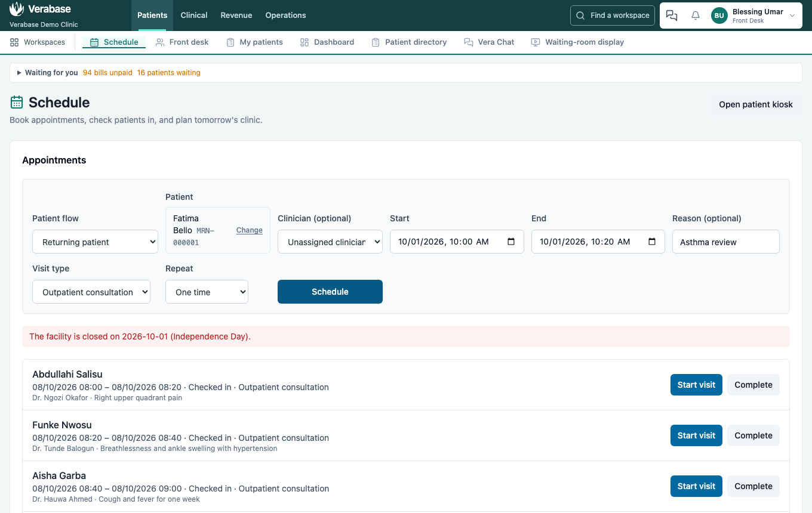812x513 pixels.
Task: Click Find a workspace search box
Action: [613, 16]
